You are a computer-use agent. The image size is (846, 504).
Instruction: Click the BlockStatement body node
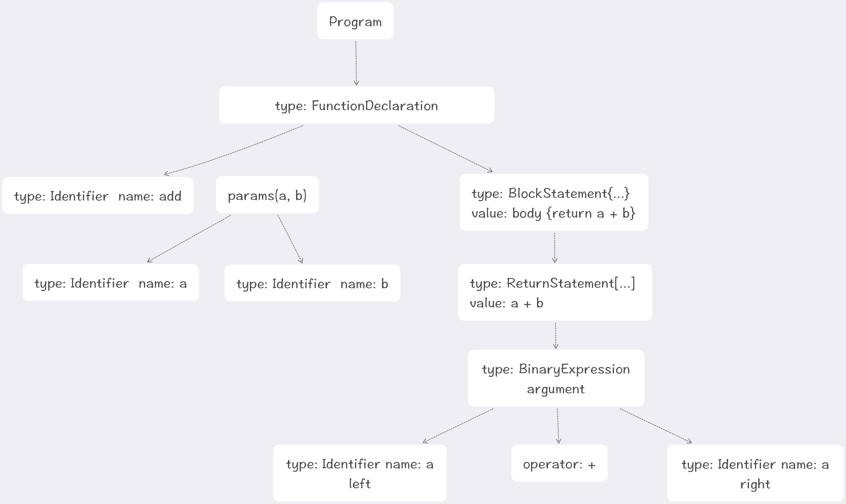[554, 202]
